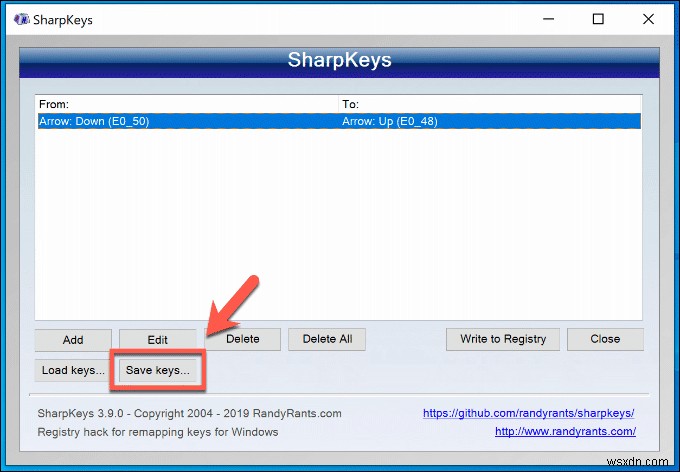Maximize the SharpKeys window
The height and width of the screenshot is (472, 680).
click(x=598, y=19)
